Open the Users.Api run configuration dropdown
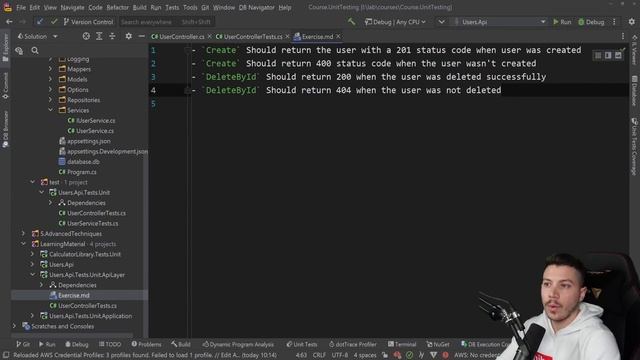Image resolution: width=640 pixels, height=360 pixels. (x=500, y=22)
